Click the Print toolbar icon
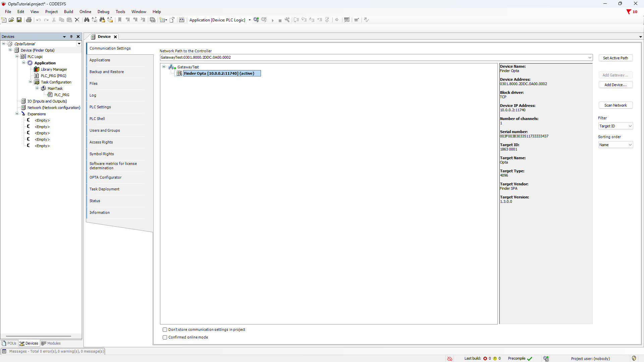644x362 pixels. pyautogui.click(x=29, y=20)
